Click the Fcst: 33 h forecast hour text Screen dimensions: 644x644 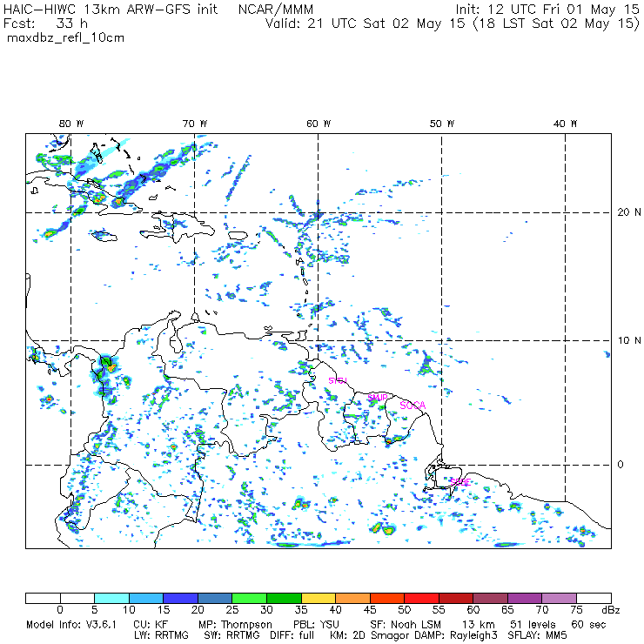(x=45, y=23)
